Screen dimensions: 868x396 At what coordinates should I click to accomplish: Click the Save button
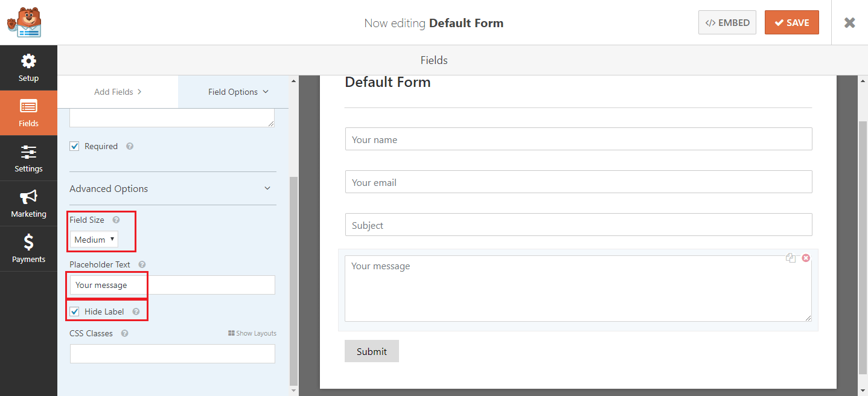[791, 22]
